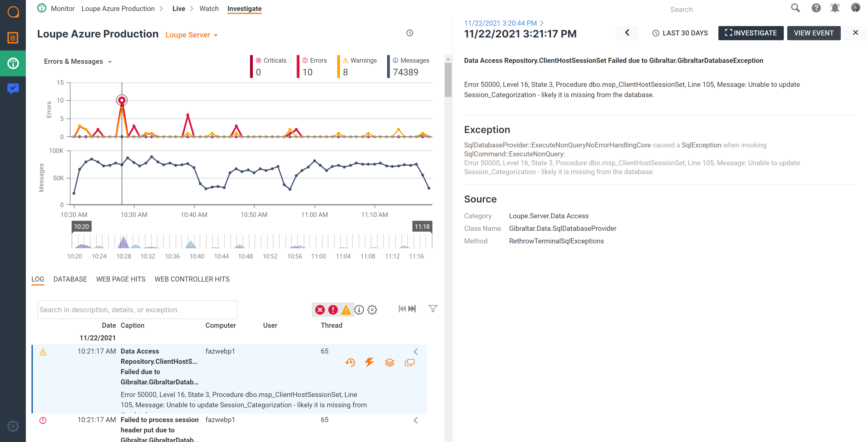Open Errors & Messages chart dropdown
The image size is (868, 442).
78,62
